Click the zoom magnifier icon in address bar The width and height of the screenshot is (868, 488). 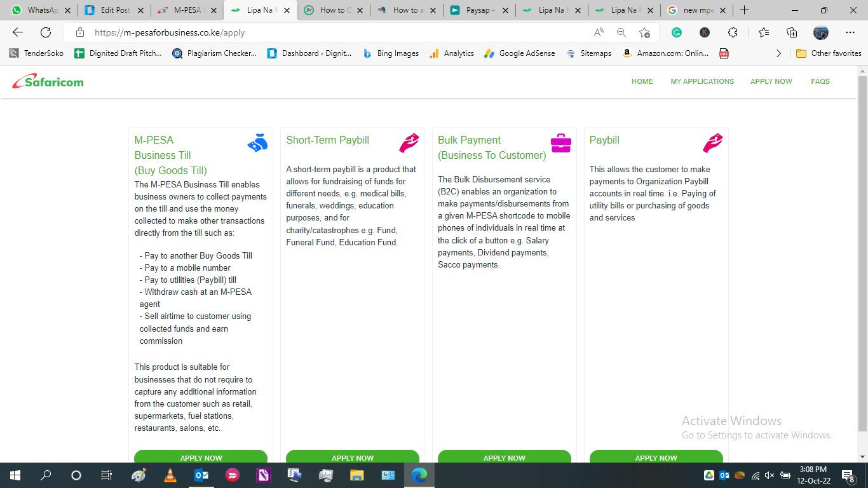[x=621, y=32]
